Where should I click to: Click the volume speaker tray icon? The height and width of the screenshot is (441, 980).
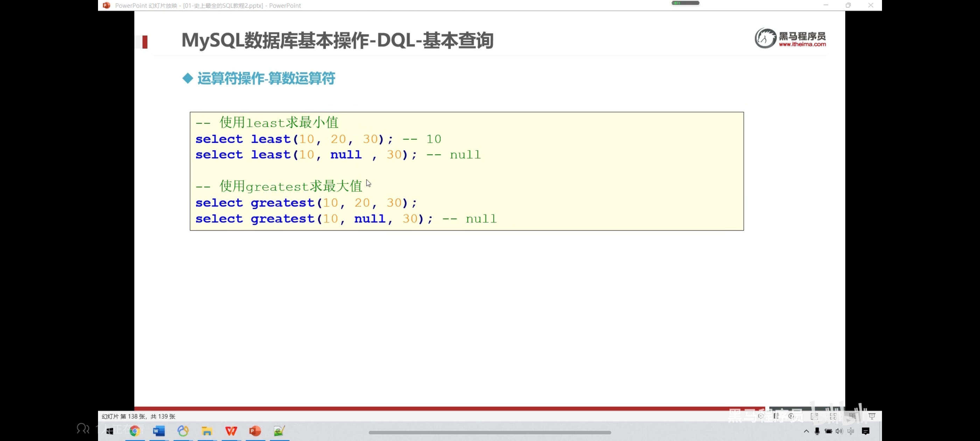click(x=839, y=431)
